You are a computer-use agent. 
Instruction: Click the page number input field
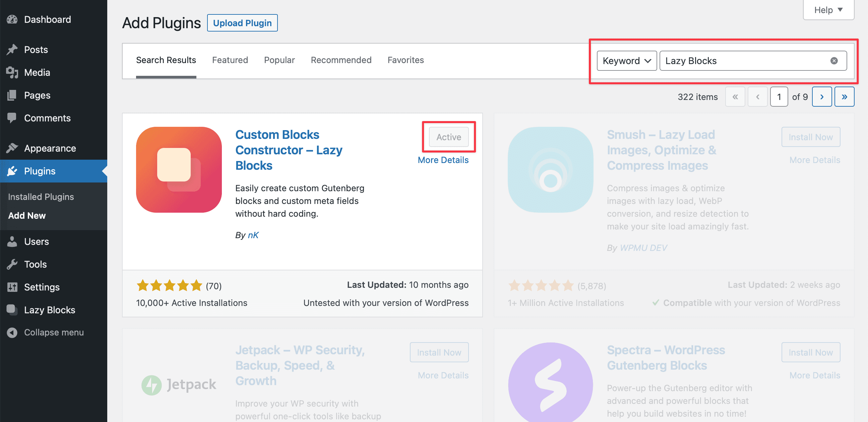(x=779, y=97)
